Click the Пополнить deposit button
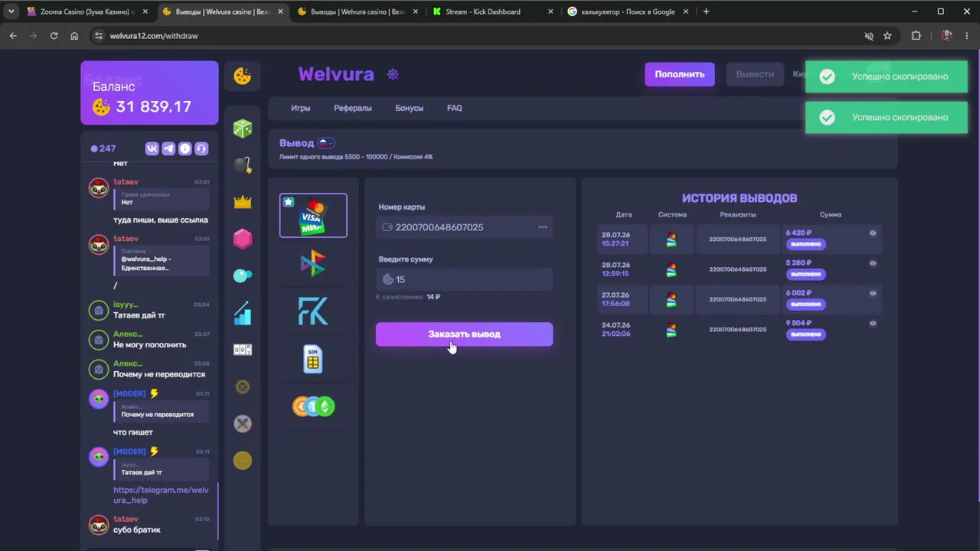The height and width of the screenshot is (551, 980). [680, 74]
